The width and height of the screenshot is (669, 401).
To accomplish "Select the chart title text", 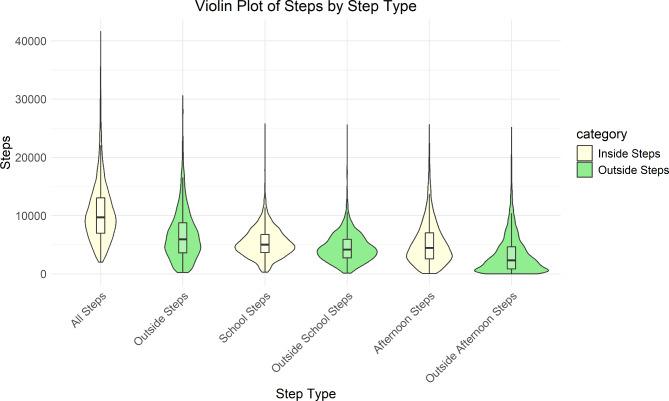I will tap(277, 9).
